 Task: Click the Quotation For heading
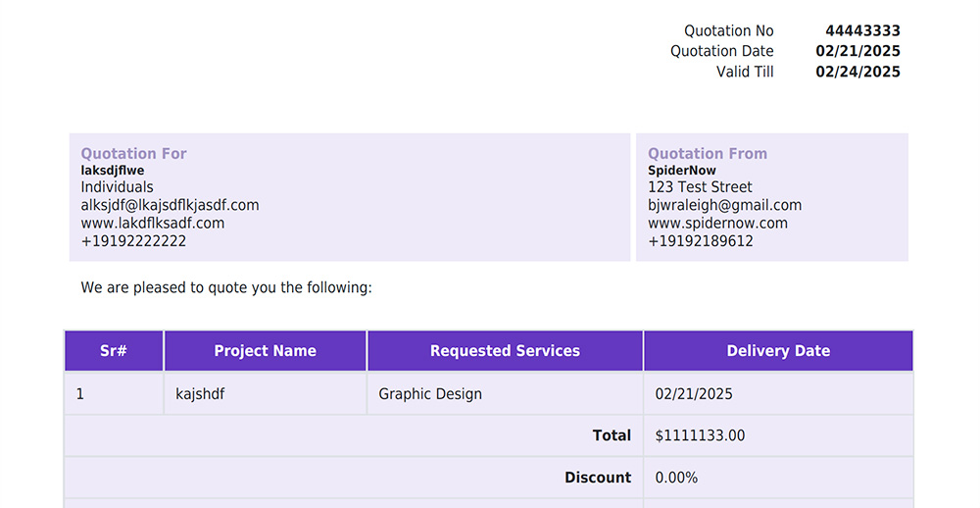click(133, 153)
